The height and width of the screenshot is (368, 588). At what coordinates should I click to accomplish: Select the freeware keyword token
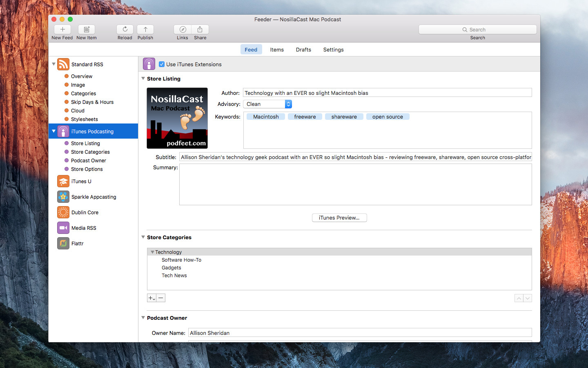[305, 117]
